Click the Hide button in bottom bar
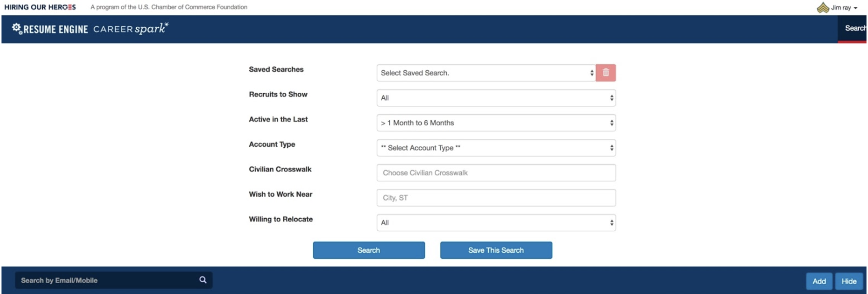This screenshot has width=868, height=294. (849, 281)
